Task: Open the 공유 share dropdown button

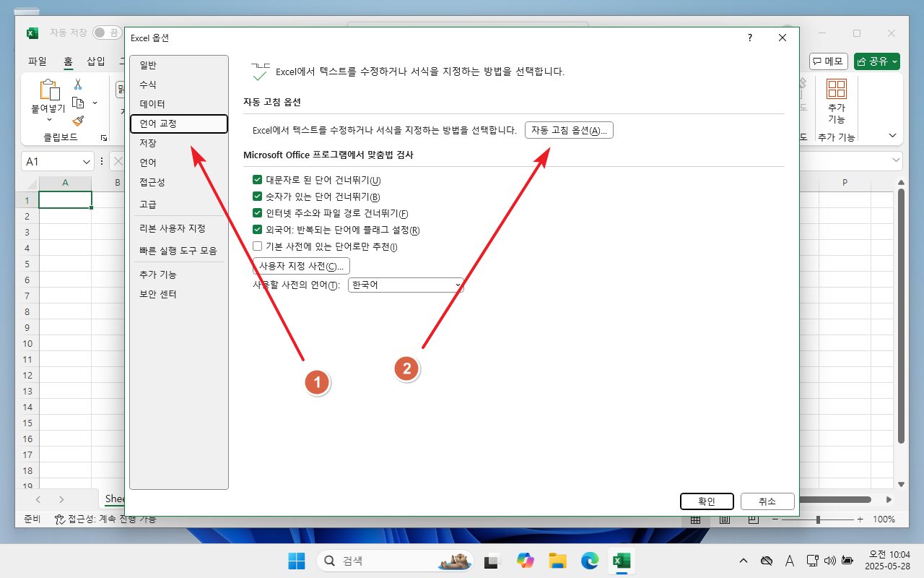Action: tap(876, 61)
